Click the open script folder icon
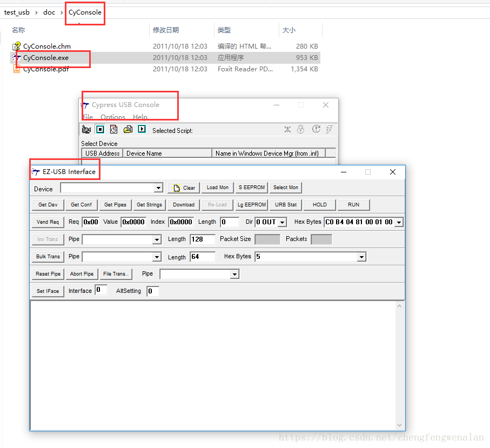This screenshot has width=490, height=448. tap(128, 130)
